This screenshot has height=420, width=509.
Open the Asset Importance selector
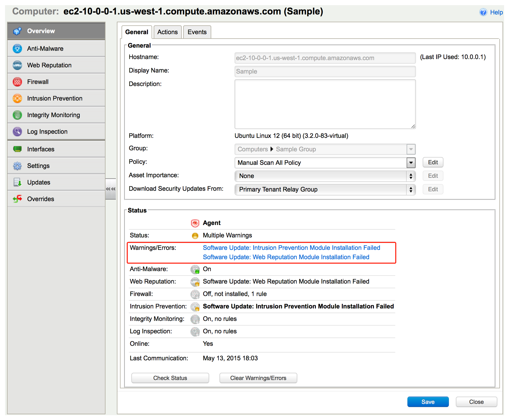tap(325, 176)
